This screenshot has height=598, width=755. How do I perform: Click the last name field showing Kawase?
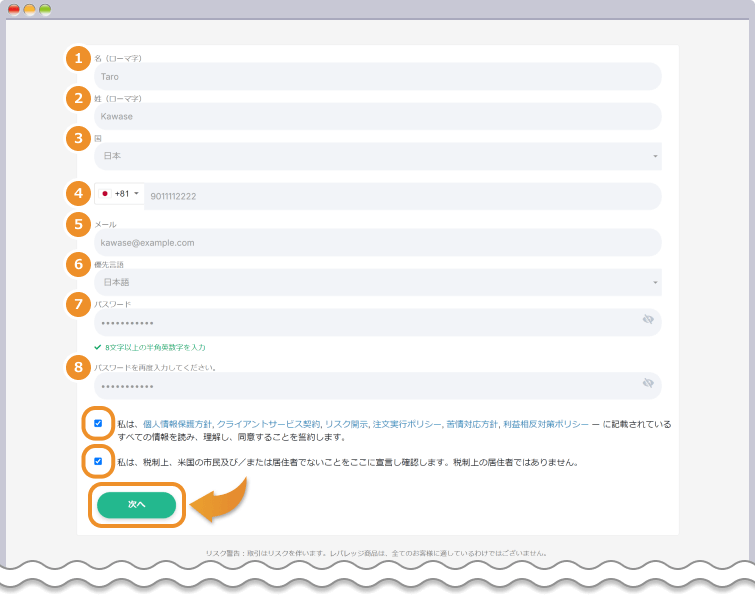tap(378, 117)
